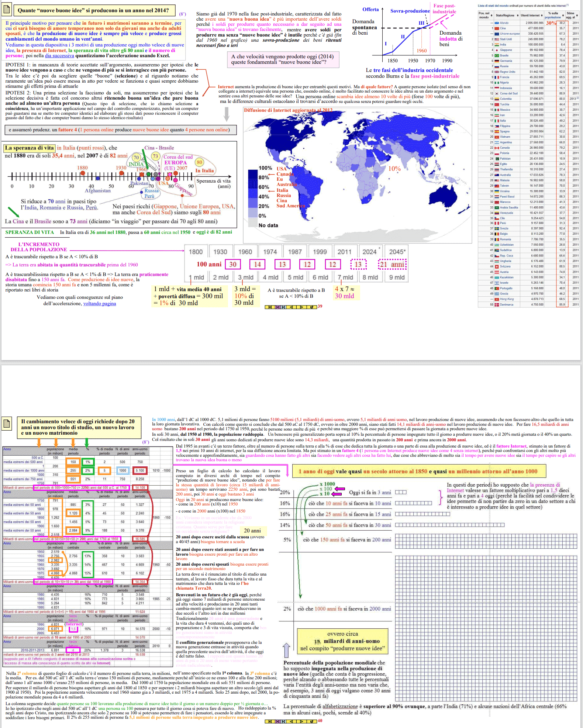
Task: Click the 'miliardi di anni-uomo' yellow box
Action: click(342, 641)
